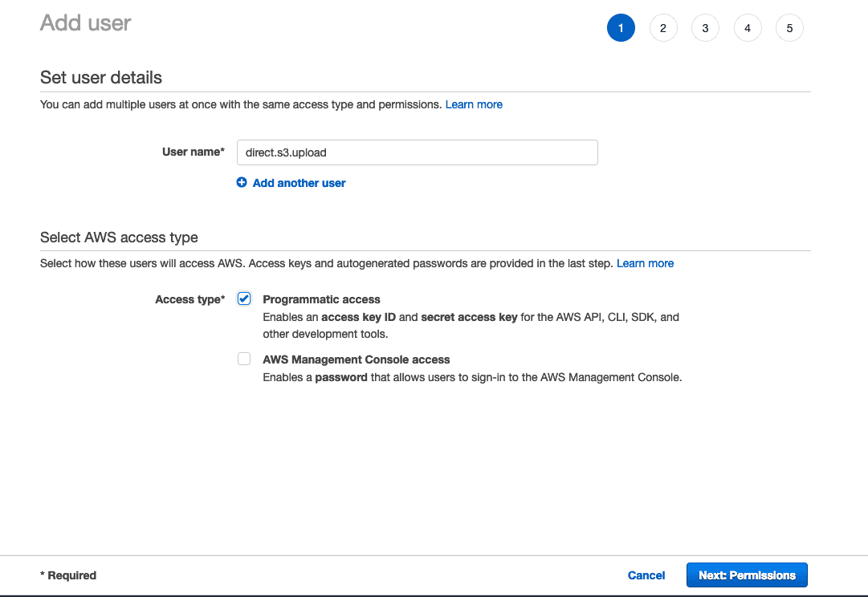Select step 5 in the progress indicator
868x597 pixels.
[789, 28]
